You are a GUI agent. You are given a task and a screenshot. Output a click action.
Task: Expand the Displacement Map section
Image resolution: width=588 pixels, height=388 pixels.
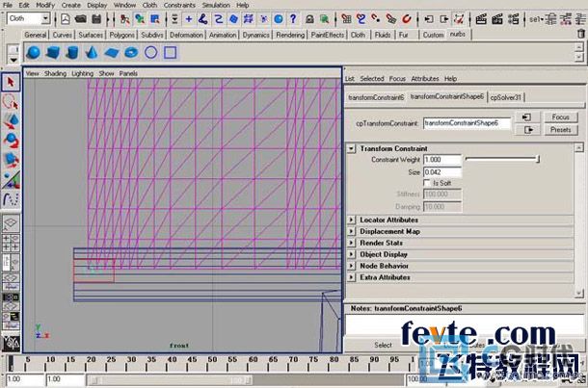(351, 231)
